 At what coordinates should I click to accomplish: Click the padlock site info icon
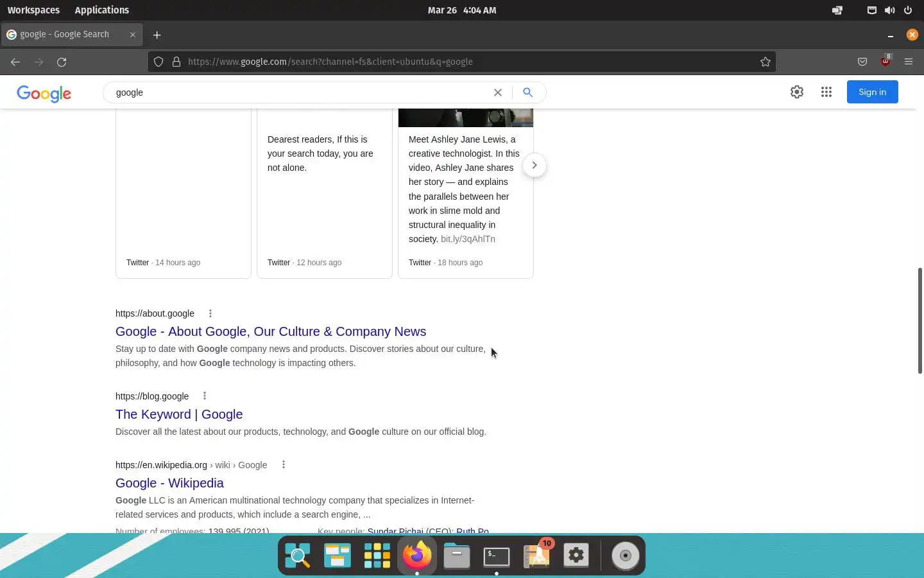pyautogui.click(x=176, y=62)
